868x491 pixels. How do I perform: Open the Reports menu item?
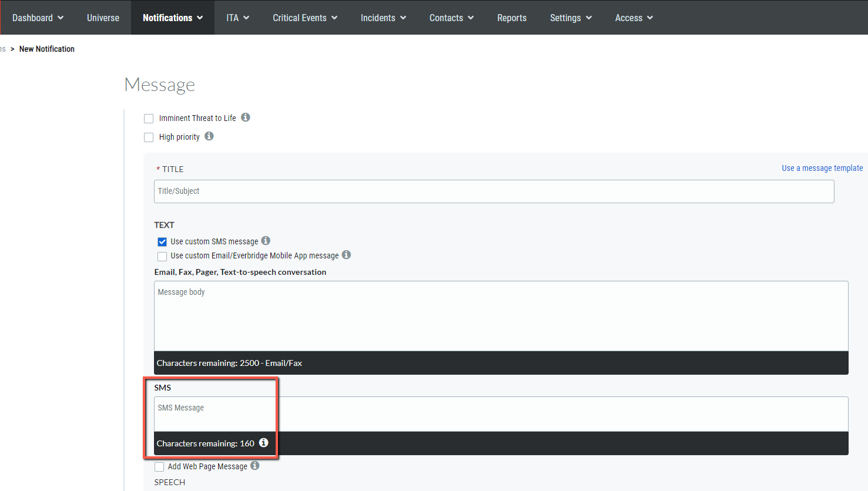click(x=512, y=18)
